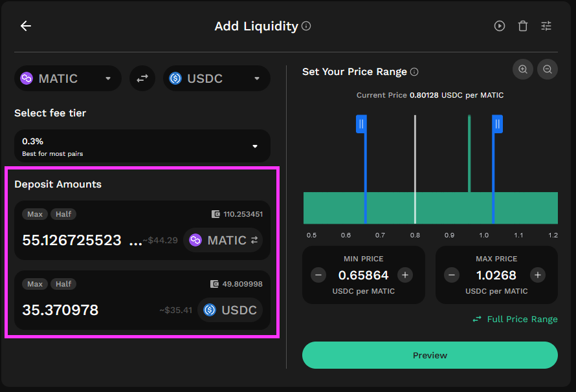
Task: Expand the 0.3% fee tier dropdown
Action: pyautogui.click(x=142, y=146)
